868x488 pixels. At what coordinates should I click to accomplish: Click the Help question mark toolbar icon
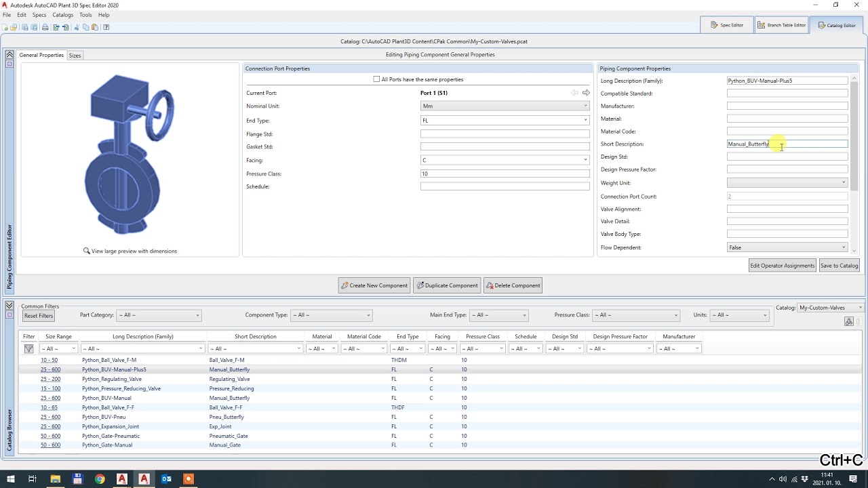click(x=106, y=27)
